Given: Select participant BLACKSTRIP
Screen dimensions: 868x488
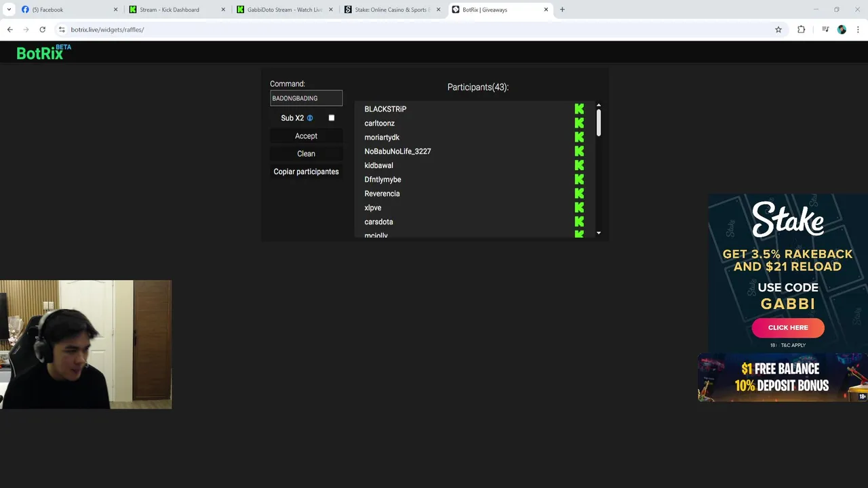Looking at the screenshot, I should 385,109.
